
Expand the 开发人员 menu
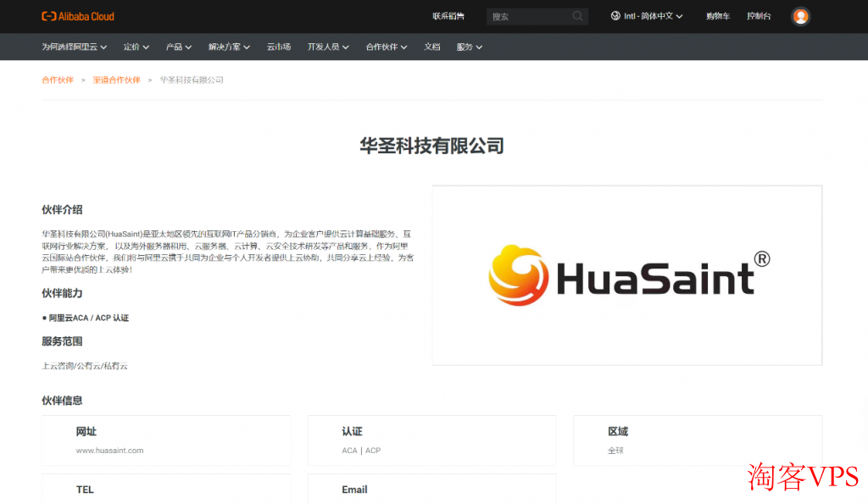[328, 47]
